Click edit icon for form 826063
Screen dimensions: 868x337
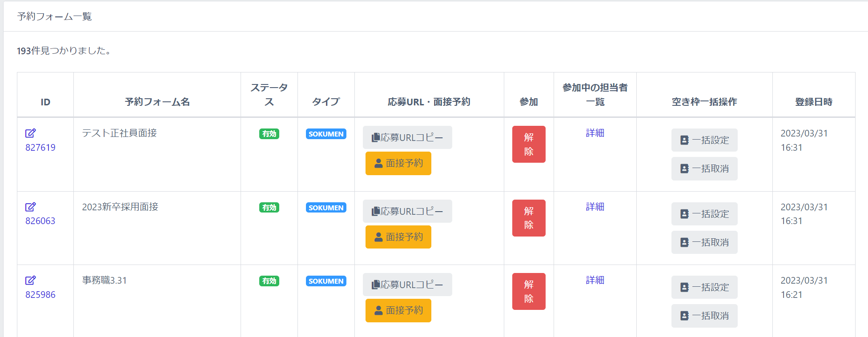tap(30, 207)
